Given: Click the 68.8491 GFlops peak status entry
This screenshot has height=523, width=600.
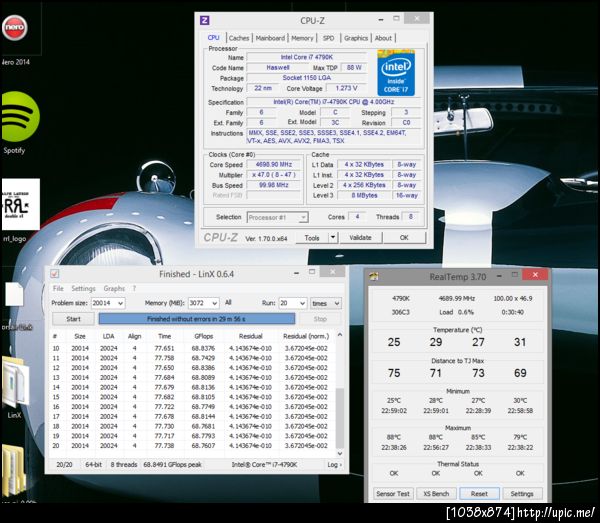Looking at the screenshot, I should pyautogui.click(x=172, y=464).
